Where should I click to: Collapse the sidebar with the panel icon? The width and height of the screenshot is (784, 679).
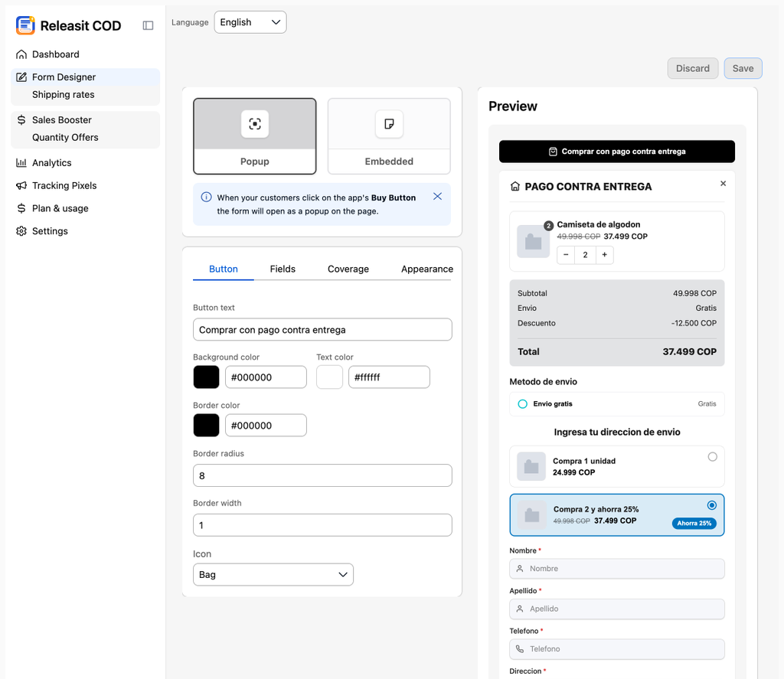point(148,25)
